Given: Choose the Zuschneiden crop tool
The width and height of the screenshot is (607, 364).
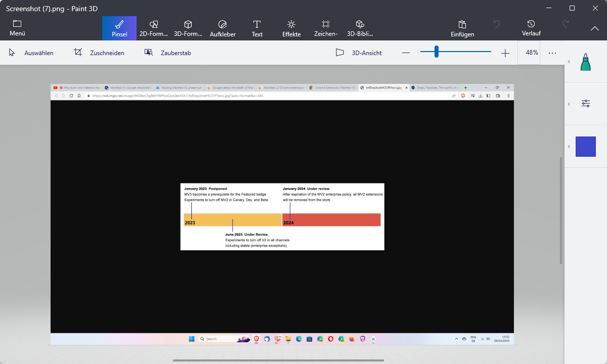Looking at the screenshot, I should [99, 53].
